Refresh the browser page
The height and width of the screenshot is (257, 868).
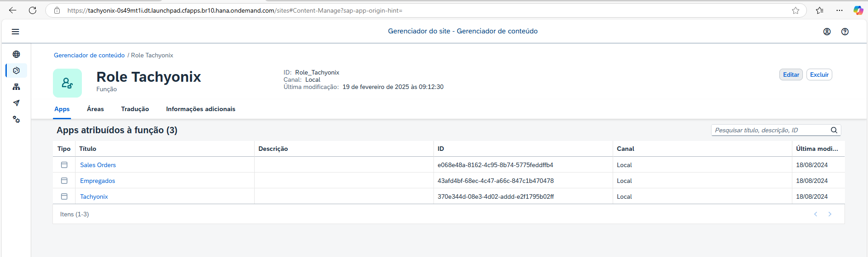pyautogui.click(x=33, y=10)
